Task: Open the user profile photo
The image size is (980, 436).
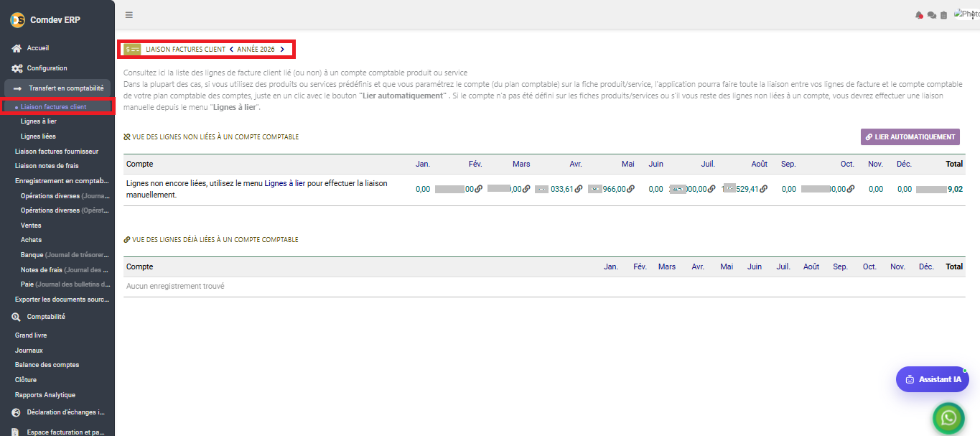Action: pyautogui.click(x=966, y=14)
